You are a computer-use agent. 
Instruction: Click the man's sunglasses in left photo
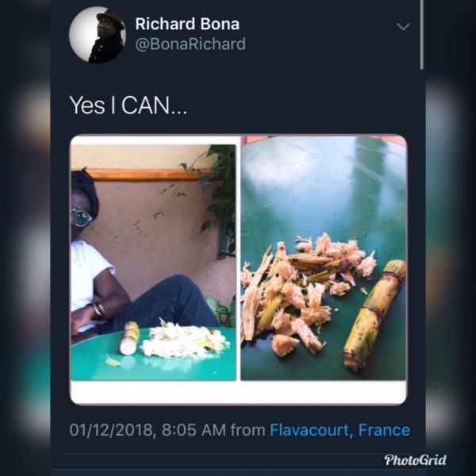tap(83, 217)
